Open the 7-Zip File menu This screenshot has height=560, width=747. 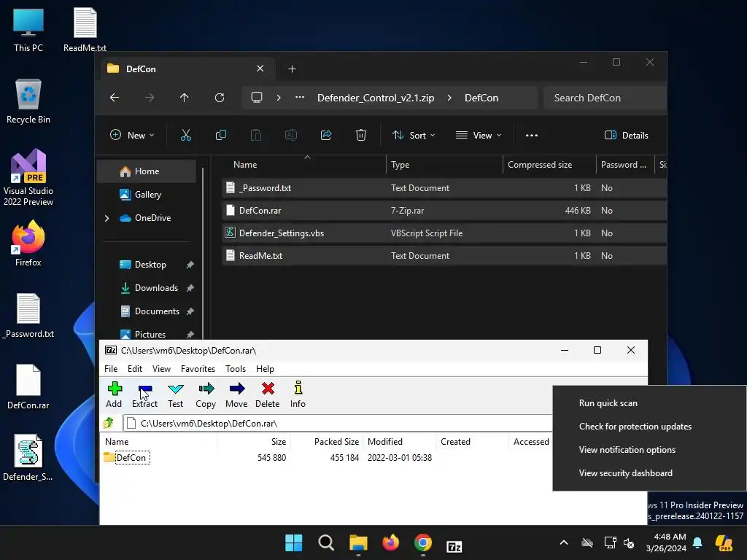click(111, 368)
